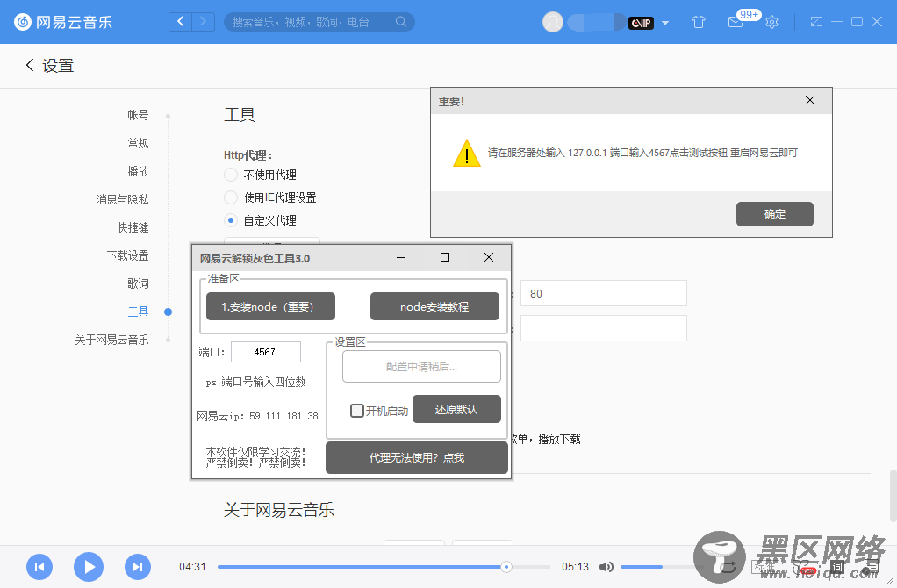Click the 还原默认 button
Screen dimensions: 897x588
pyautogui.click(x=456, y=409)
